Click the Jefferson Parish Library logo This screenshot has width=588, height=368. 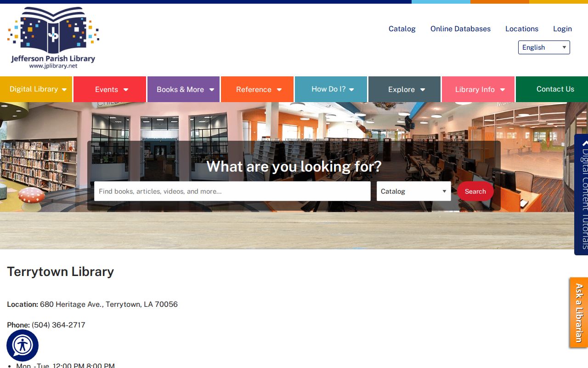click(53, 38)
